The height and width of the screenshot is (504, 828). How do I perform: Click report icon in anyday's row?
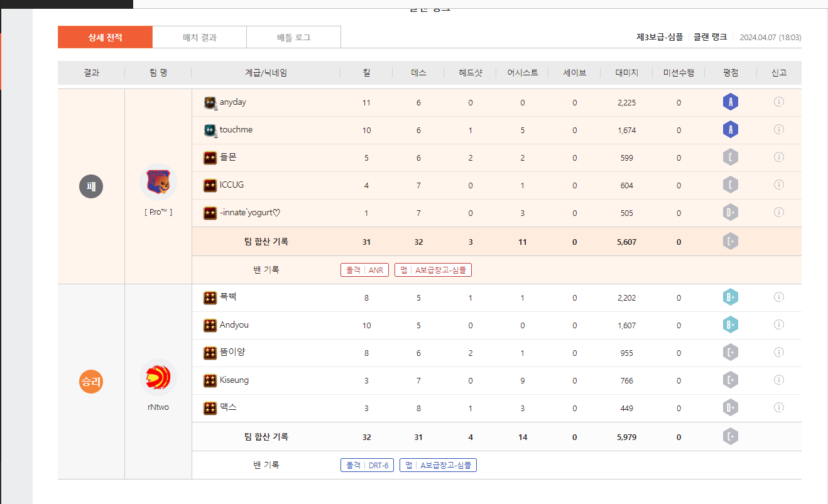click(x=778, y=102)
